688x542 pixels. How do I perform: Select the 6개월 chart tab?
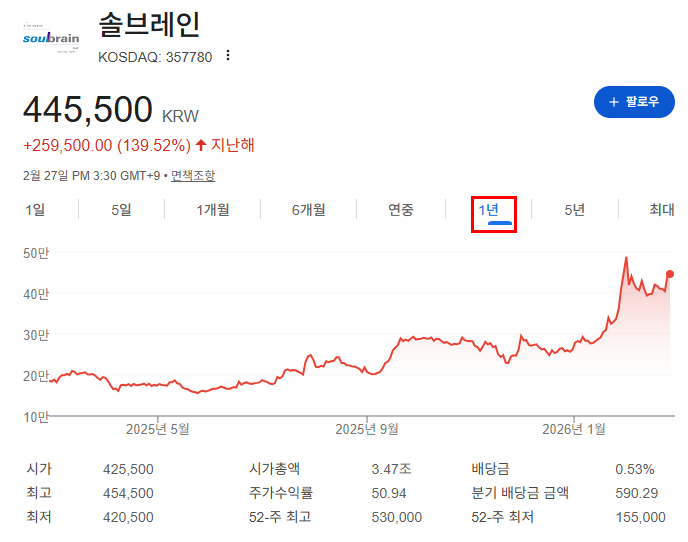click(x=308, y=210)
